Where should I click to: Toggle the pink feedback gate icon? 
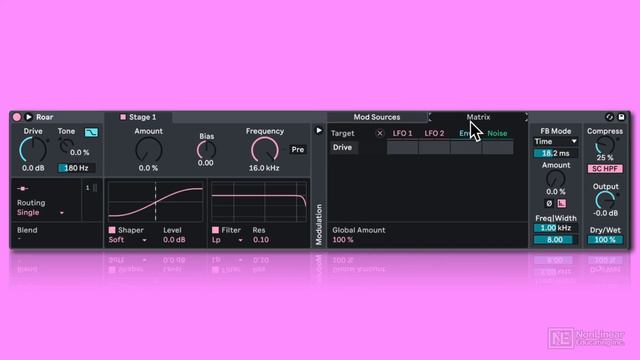pos(562,203)
